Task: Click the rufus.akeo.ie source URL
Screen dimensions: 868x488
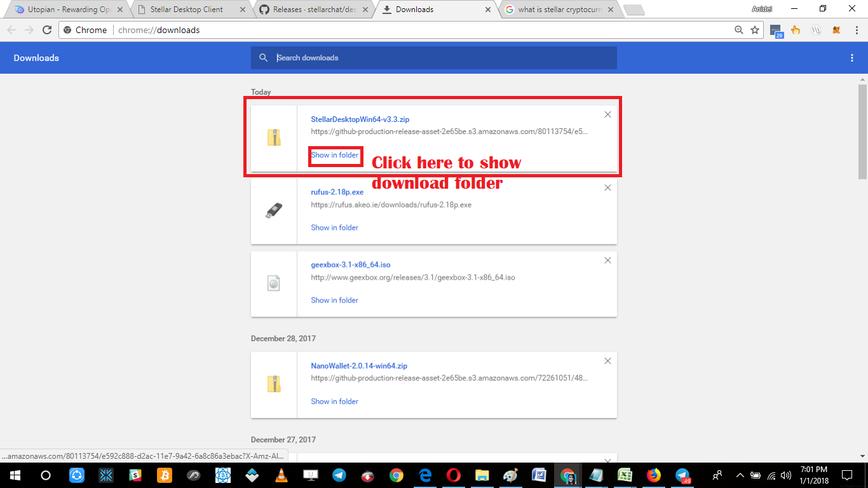Action: [391, 205]
